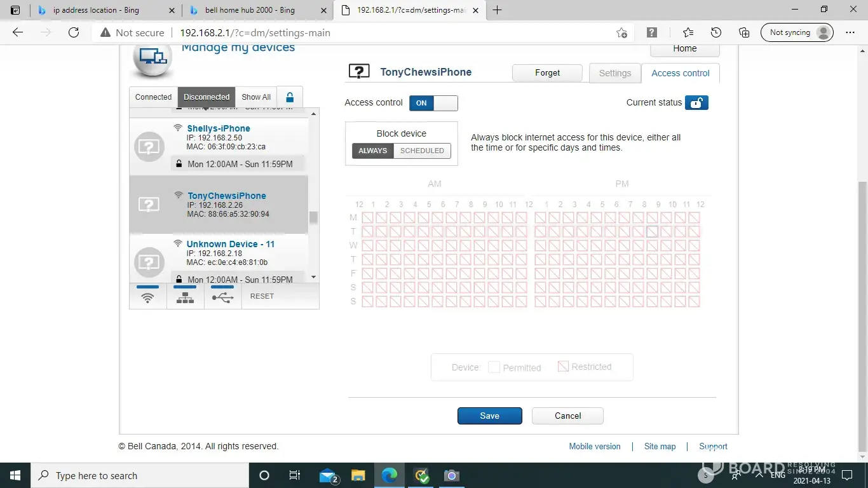Click the IP: 192.168.2.26 text
Screen dimensions: 868x488
tap(215, 205)
